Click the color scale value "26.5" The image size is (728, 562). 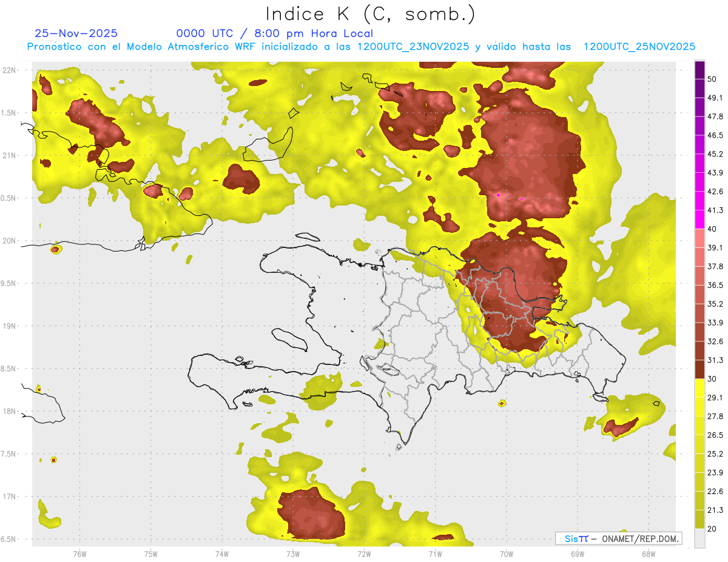(715, 435)
